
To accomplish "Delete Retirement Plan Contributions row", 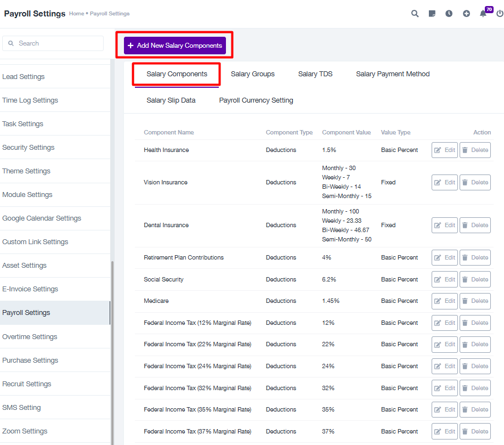I will [x=475, y=258].
